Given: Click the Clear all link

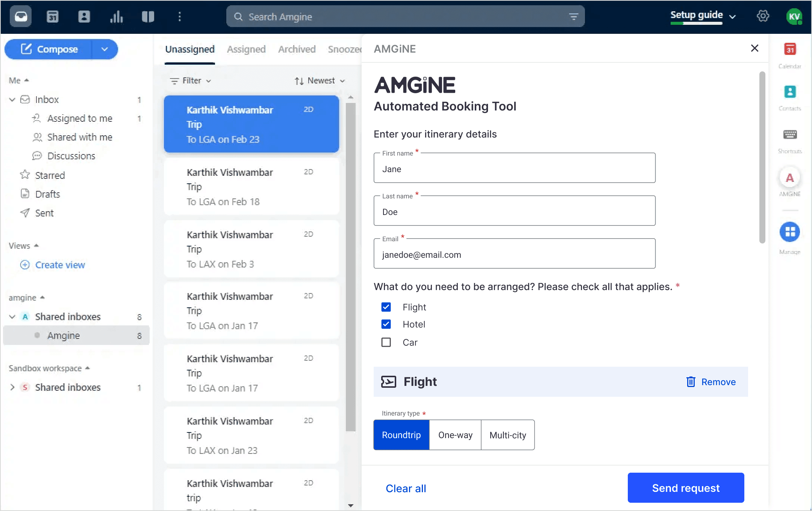Looking at the screenshot, I should click(405, 488).
